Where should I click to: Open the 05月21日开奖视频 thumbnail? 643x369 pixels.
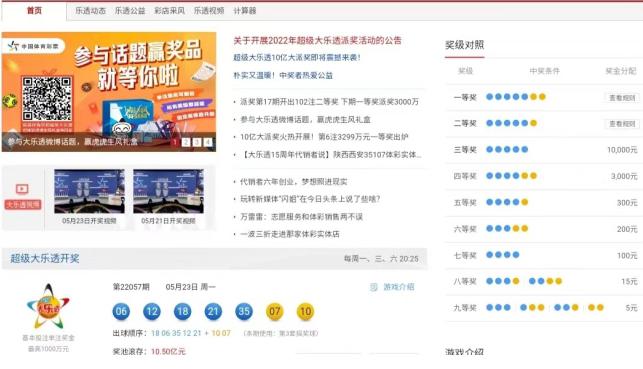[168, 191]
